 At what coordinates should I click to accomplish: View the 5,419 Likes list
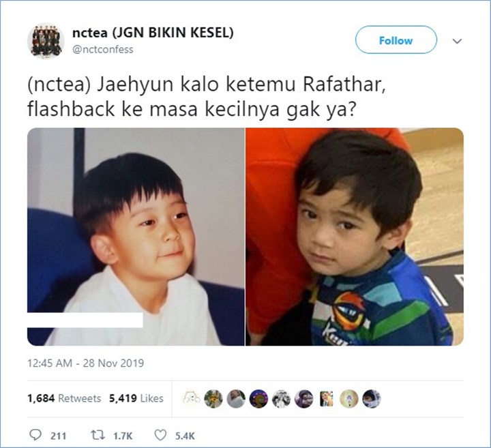tap(136, 398)
